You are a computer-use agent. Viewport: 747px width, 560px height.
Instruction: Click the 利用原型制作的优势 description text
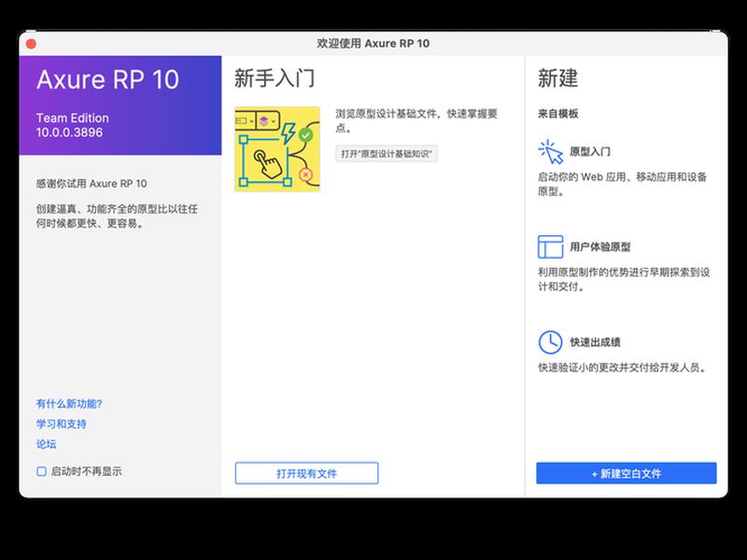point(624,279)
